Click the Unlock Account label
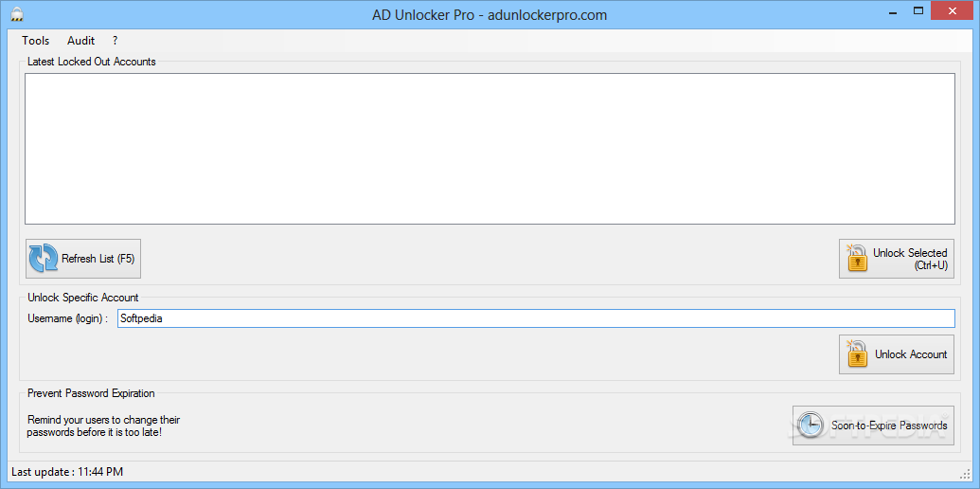980x489 pixels. click(x=911, y=354)
